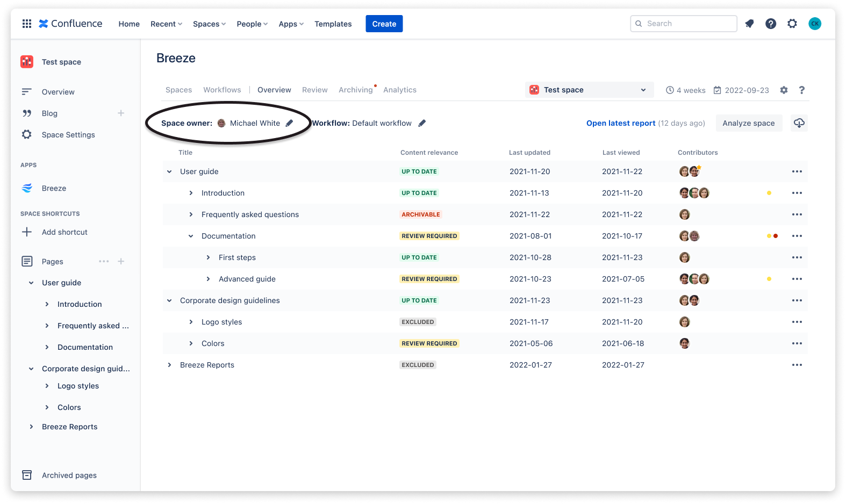Click the ARCHIVABLE badge for Frequently asked questions
The width and height of the screenshot is (846, 504).
421,214
